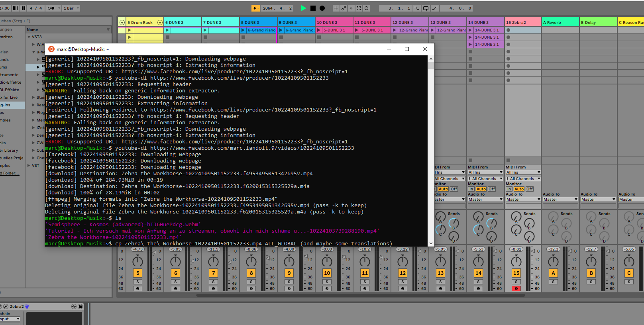644x325 pixels.
Task: Unfold the 5 Drum Rack track chevron
Action: (160, 22)
